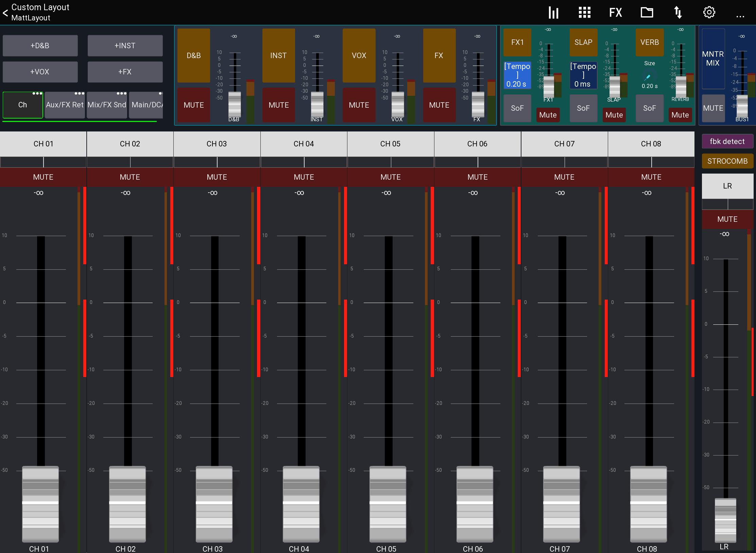Select the Aux/FX Ret tab
756x553 pixels.
65,105
